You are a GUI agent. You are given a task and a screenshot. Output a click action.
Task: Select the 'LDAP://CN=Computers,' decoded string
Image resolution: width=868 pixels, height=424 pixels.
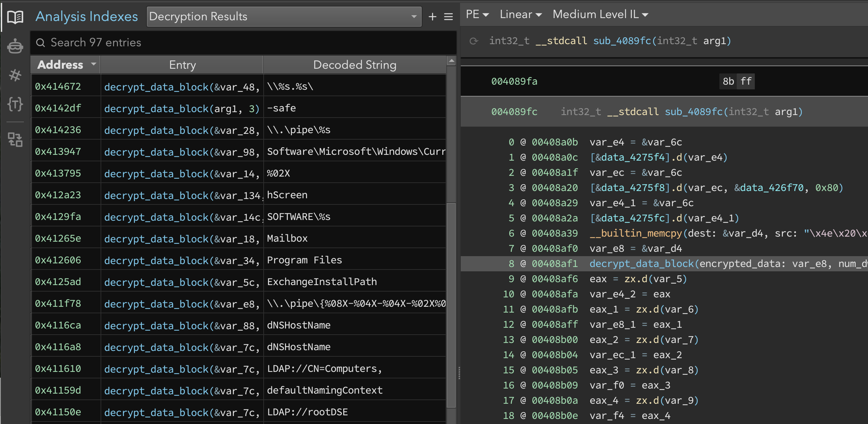coord(324,369)
